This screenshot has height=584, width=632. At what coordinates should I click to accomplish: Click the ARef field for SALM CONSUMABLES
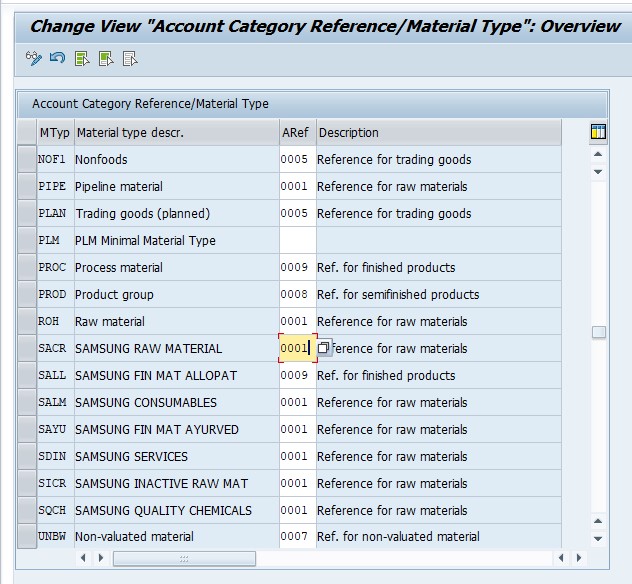[297, 402]
